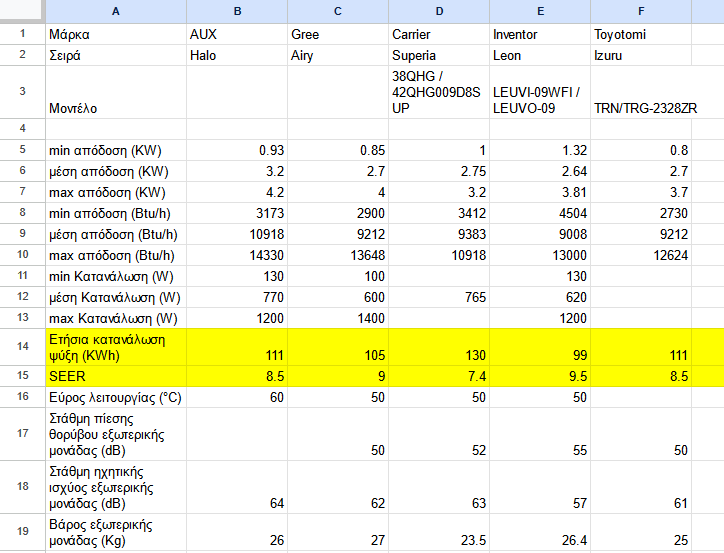Click the 'Στάθμη πίεσης θορύβου' label cell
The width and height of the screenshot is (724, 553).
point(116,434)
